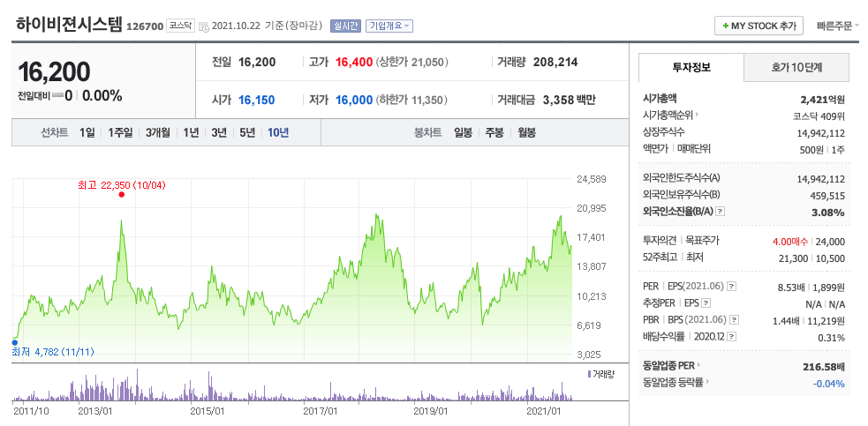Click the arrow next to 시가총액순위
868x426 pixels.
click(x=697, y=115)
